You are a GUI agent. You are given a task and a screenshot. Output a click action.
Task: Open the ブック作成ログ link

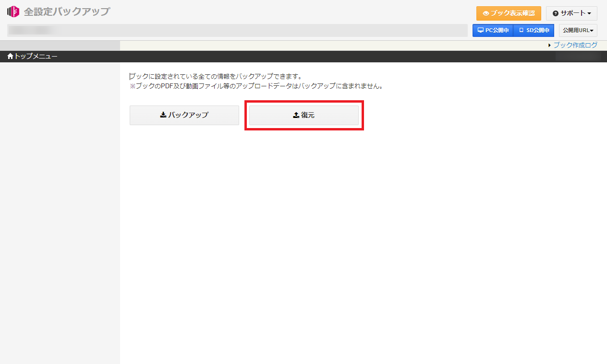click(x=574, y=45)
